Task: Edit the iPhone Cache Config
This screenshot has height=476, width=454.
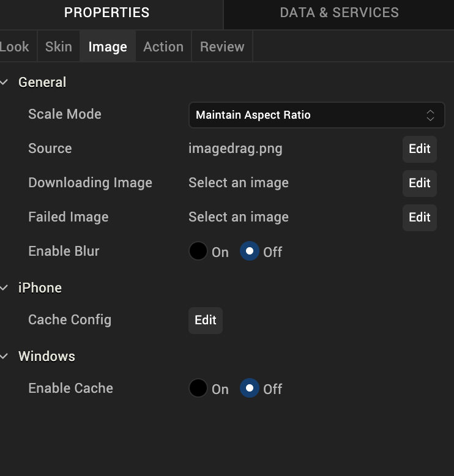Action: tap(205, 320)
